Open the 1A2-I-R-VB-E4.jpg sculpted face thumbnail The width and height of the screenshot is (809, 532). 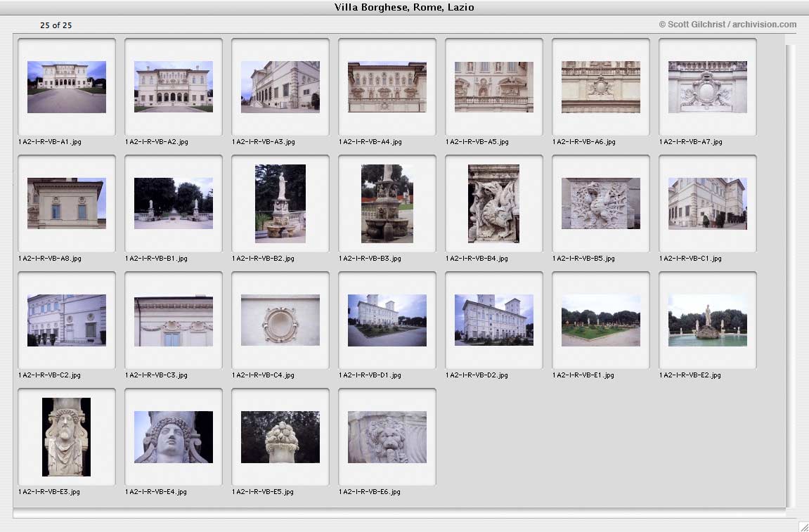click(174, 436)
